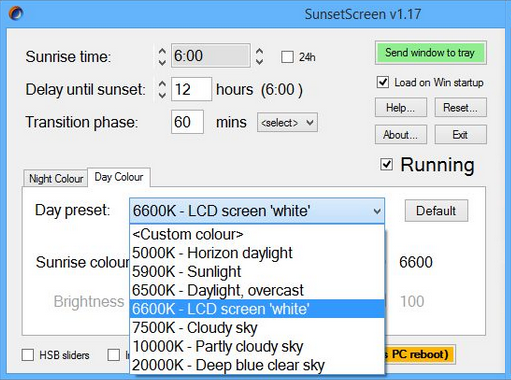Uncheck Load on Win startup

(x=383, y=82)
